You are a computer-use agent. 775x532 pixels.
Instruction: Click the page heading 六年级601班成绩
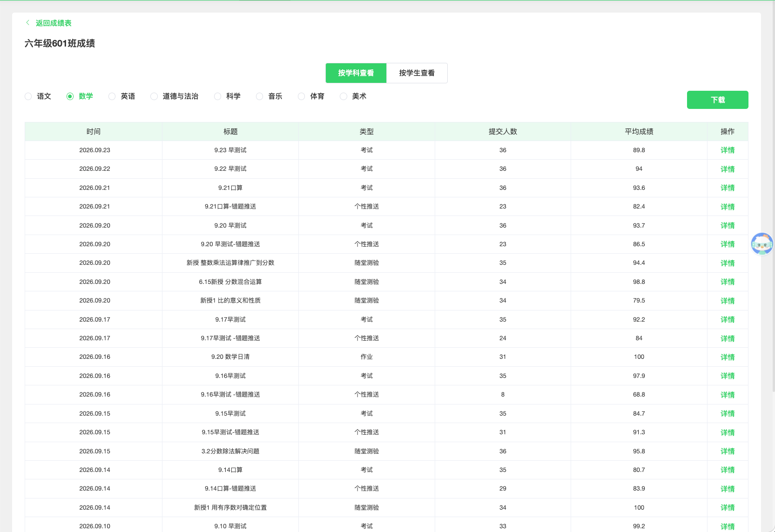click(60, 43)
